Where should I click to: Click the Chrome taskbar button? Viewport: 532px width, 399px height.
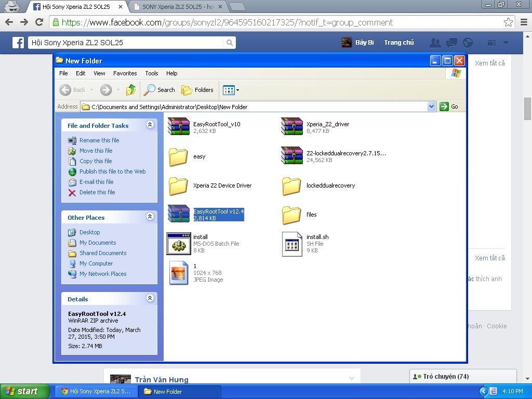[x=96, y=392]
